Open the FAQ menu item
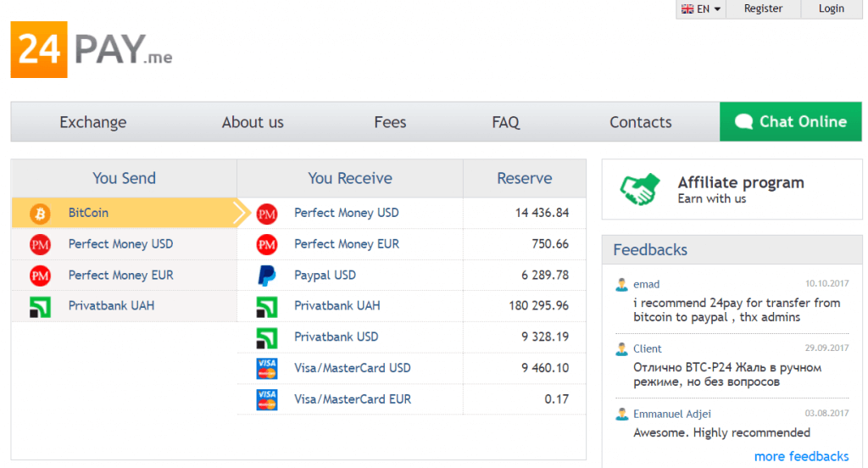868x468 pixels. coord(506,122)
